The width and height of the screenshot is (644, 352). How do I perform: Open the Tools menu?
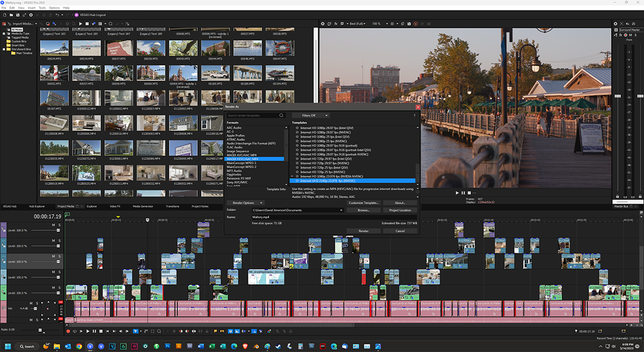coord(42,8)
